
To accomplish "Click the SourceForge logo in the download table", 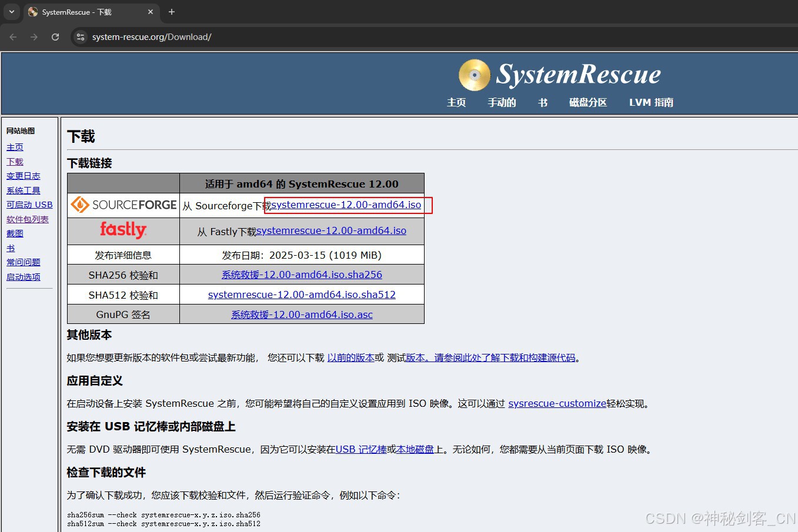I will [123, 205].
